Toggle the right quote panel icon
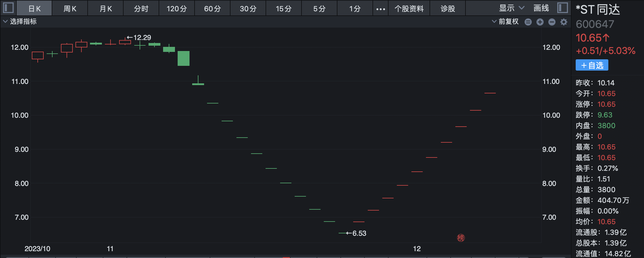 coord(562,8)
